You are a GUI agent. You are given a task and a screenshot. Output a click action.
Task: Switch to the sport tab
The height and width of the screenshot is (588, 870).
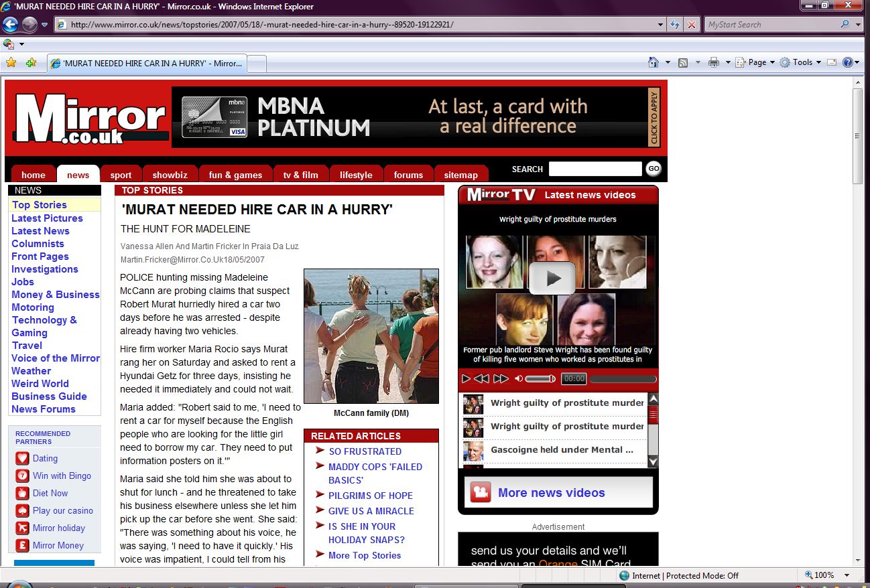pos(121,175)
